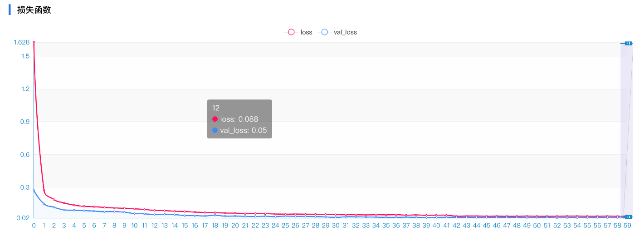Click x-axis label 12
Viewport: 644px width, 246px height.
coord(155,225)
